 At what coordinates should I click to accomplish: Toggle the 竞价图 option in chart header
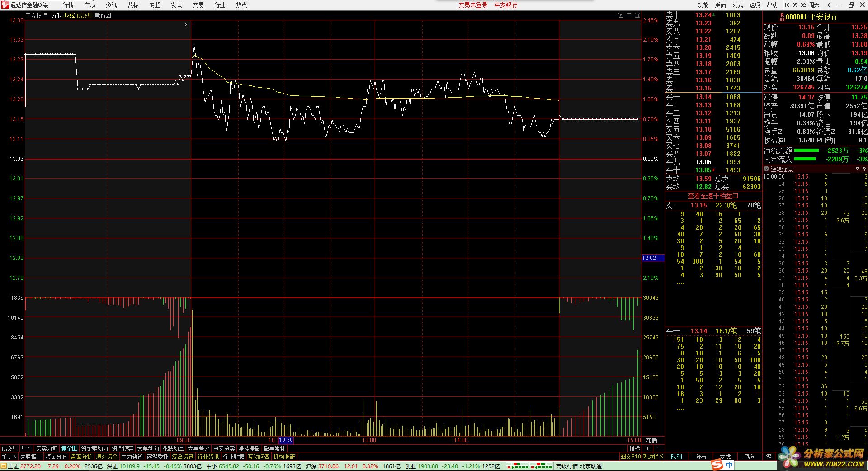pos(103,15)
